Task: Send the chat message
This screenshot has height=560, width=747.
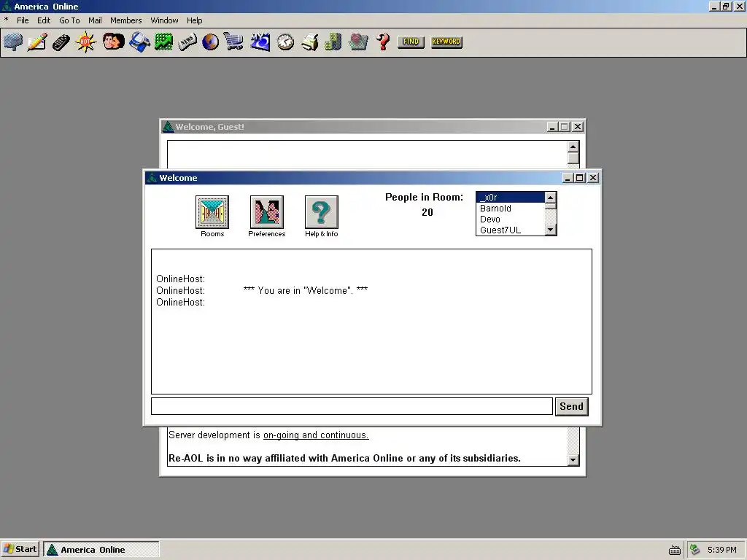Action: (x=572, y=407)
